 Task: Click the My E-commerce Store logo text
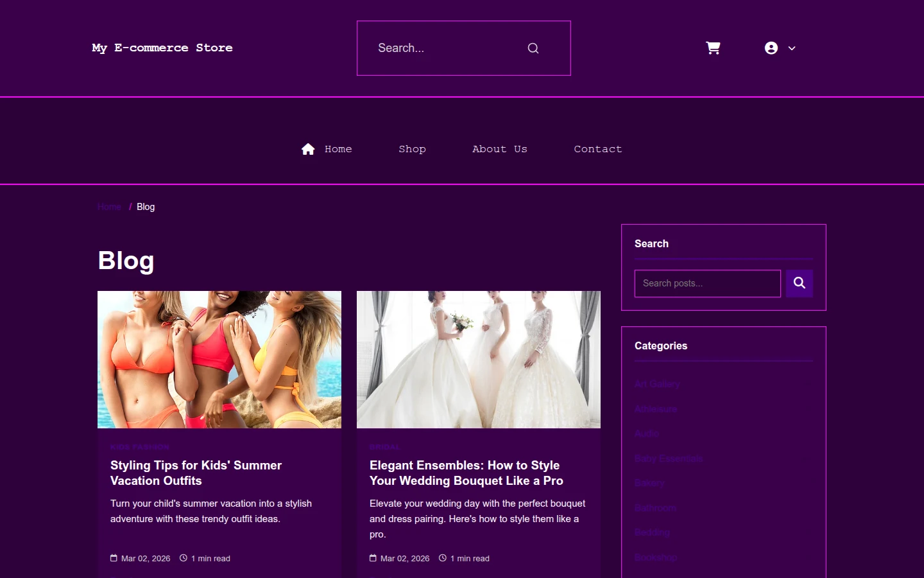click(x=162, y=48)
